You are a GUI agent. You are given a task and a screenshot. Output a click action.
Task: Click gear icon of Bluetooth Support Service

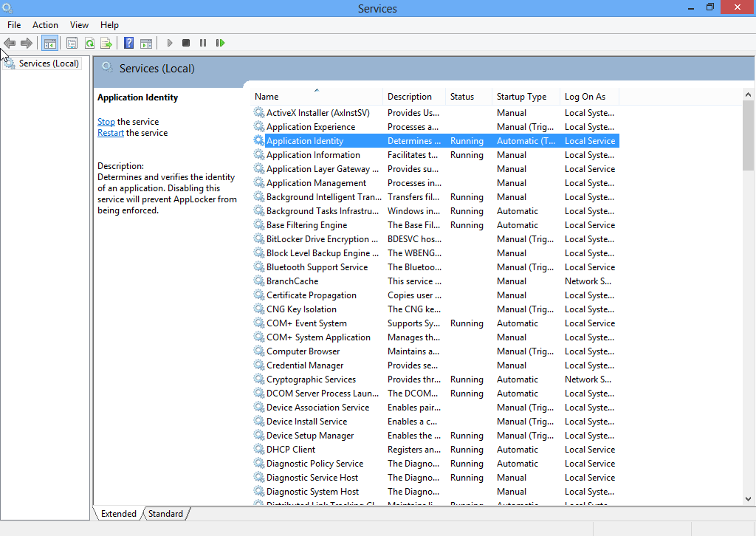point(259,267)
